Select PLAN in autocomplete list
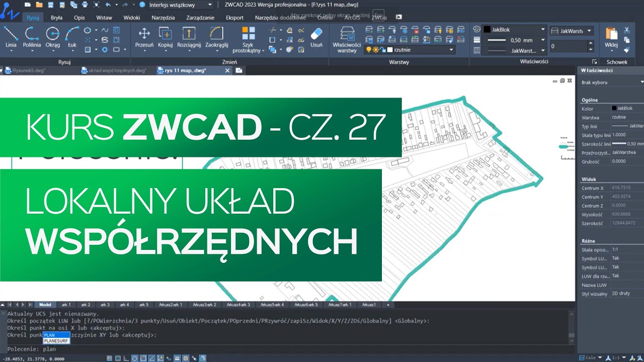 click(55, 335)
